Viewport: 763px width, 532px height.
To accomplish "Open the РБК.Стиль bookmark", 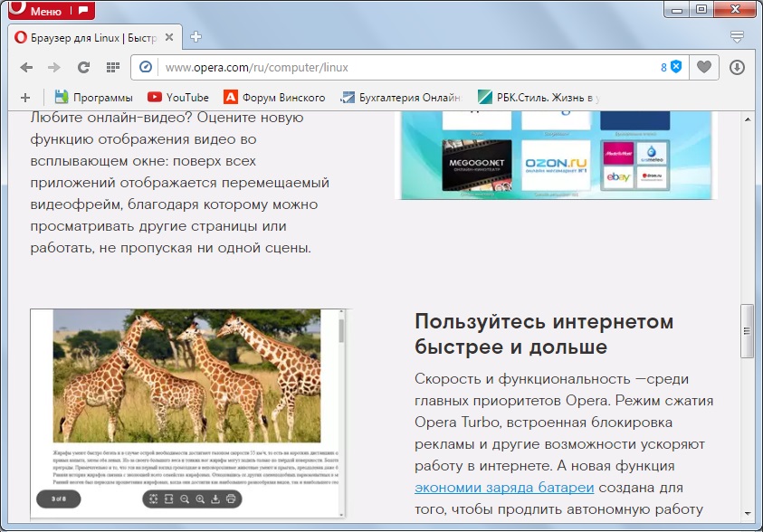I will point(539,97).
